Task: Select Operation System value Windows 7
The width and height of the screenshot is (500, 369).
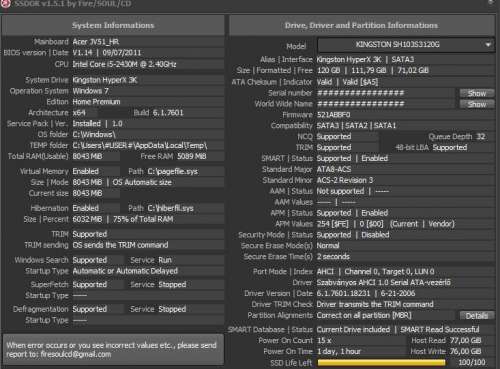Action: coord(90,91)
